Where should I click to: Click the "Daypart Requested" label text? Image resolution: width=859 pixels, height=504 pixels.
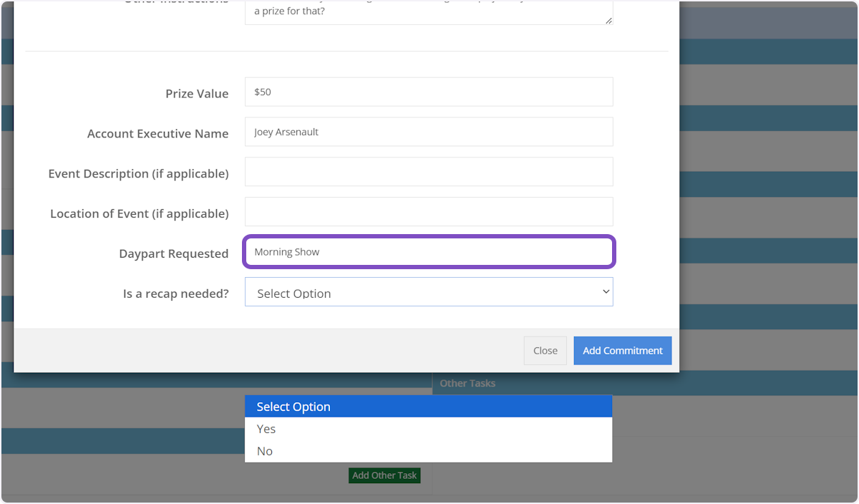(174, 253)
